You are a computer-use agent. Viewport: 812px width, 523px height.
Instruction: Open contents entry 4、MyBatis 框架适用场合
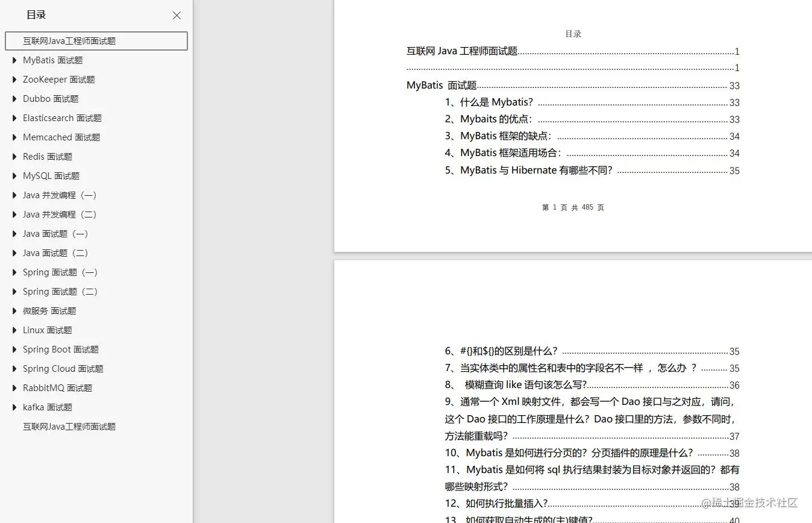(x=592, y=153)
